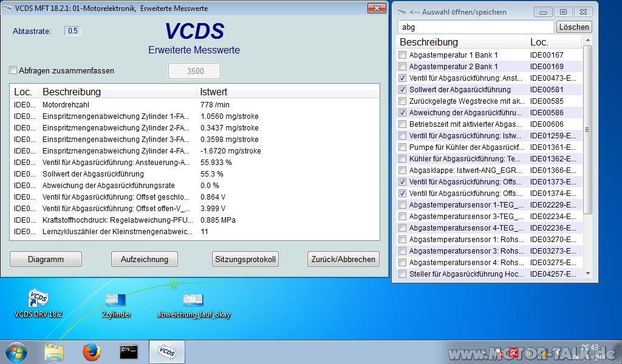
Task: Open Windows Explorer from the taskbar
Action: point(54,352)
